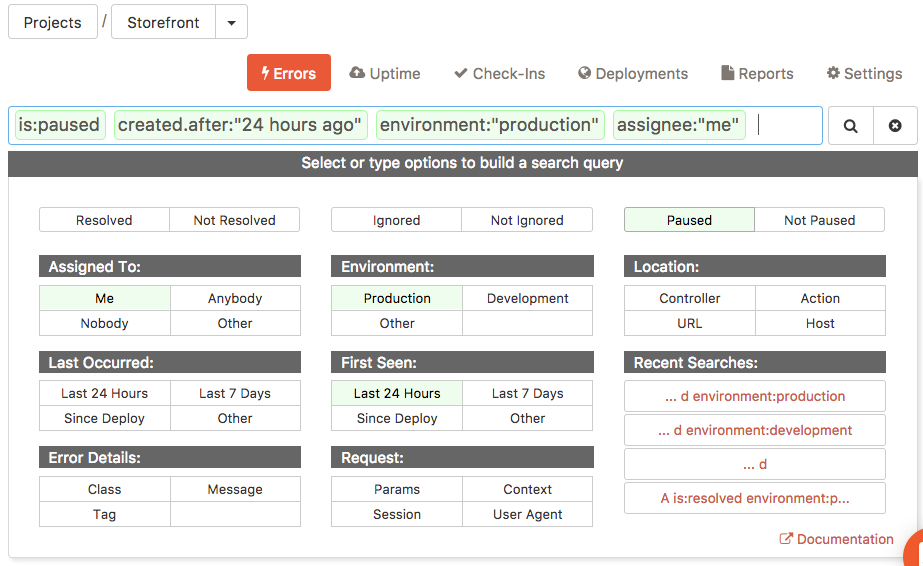
Task: Go to the Check-Ins tab
Action: tap(500, 74)
